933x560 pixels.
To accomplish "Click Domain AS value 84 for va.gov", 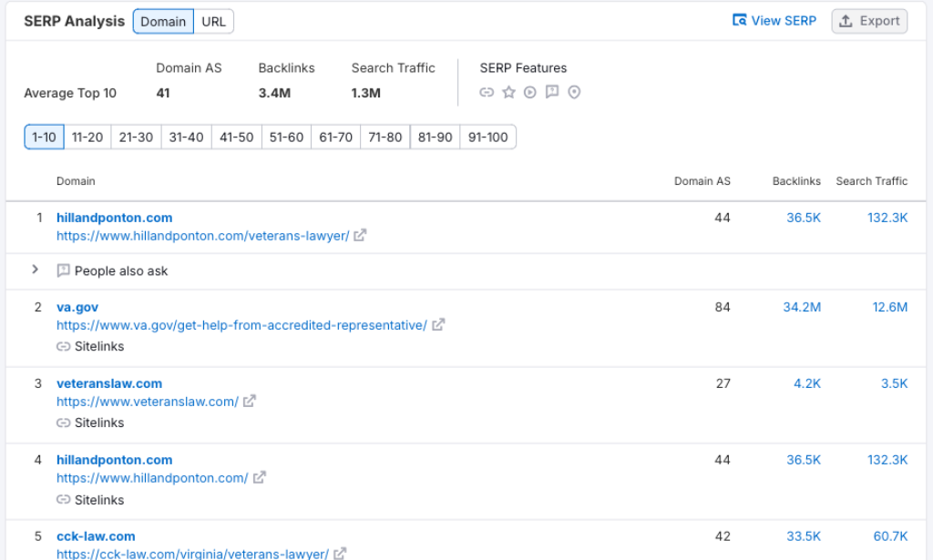I will [723, 308].
